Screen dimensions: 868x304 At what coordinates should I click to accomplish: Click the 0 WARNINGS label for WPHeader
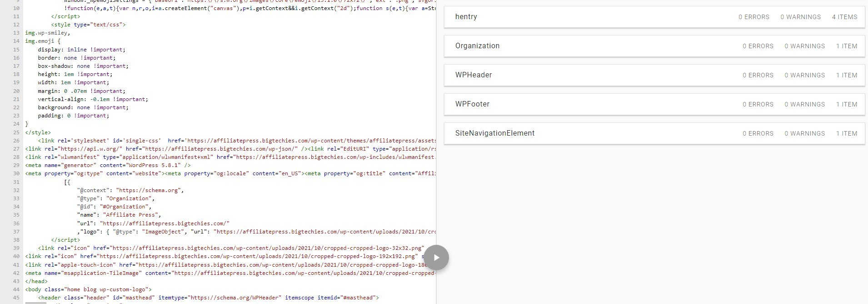(x=804, y=75)
